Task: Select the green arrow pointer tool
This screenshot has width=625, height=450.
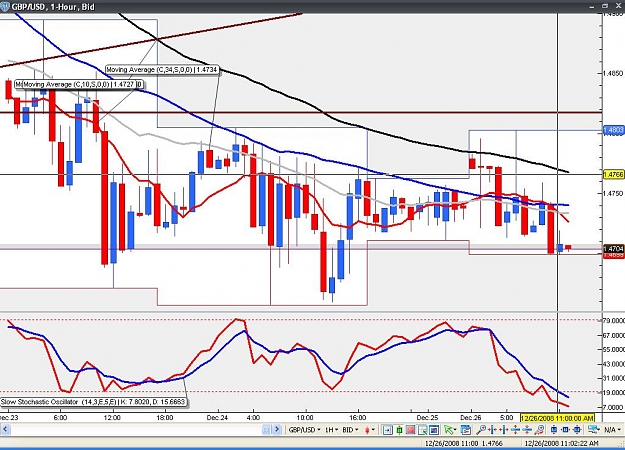Action: click(x=449, y=430)
